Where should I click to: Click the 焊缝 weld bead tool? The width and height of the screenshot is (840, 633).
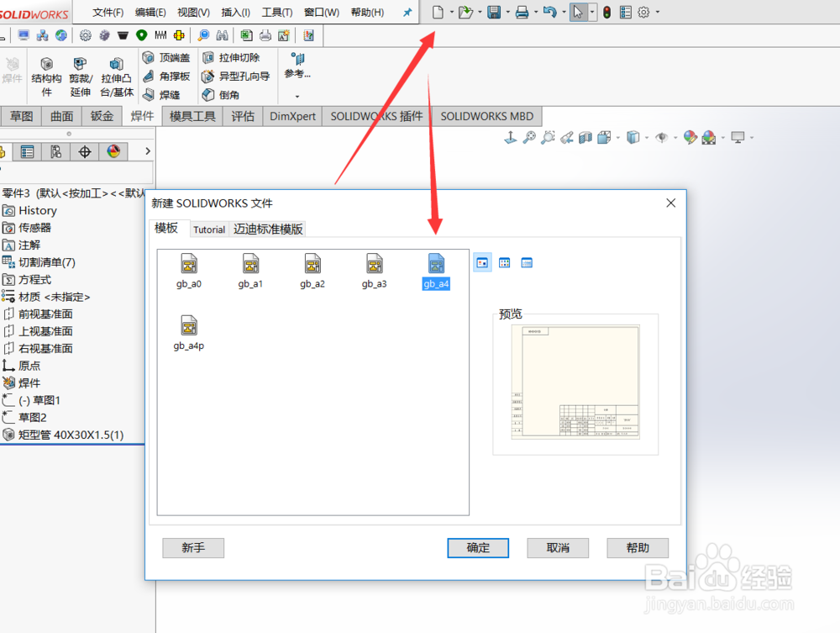pyautogui.click(x=161, y=95)
